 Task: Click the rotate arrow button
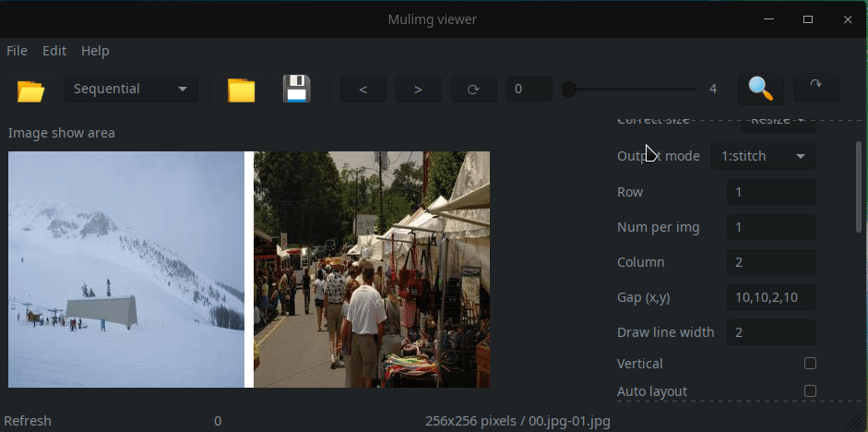pos(816,87)
